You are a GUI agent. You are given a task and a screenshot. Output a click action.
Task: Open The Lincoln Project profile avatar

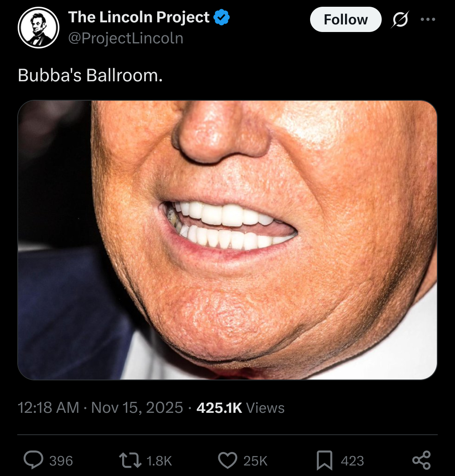(38, 27)
